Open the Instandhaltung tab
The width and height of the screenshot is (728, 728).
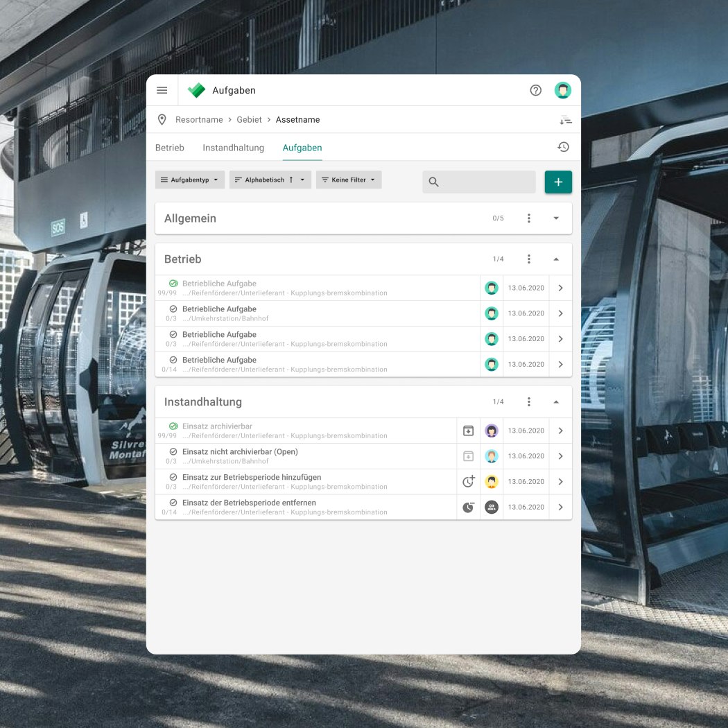[234, 148]
